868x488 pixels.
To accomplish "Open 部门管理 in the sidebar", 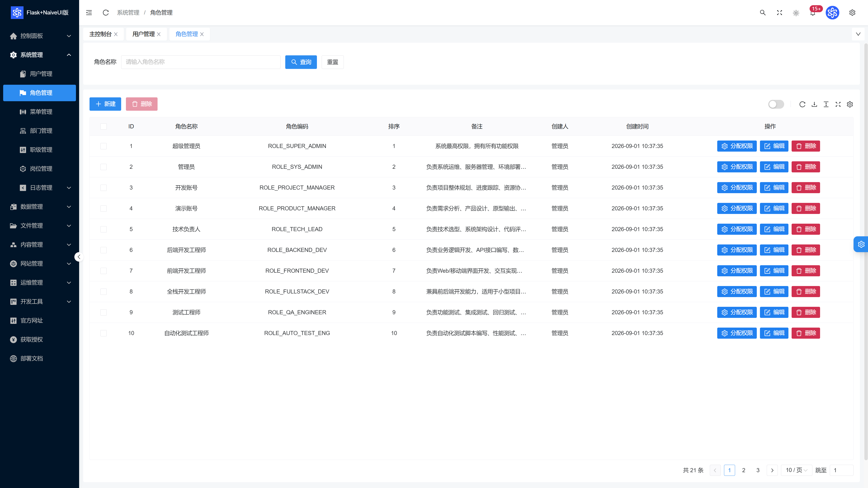I will pos(39,131).
